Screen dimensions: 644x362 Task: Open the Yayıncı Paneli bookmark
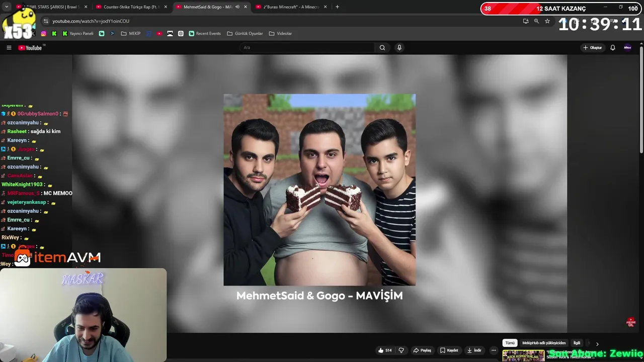[x=78, y=34]
